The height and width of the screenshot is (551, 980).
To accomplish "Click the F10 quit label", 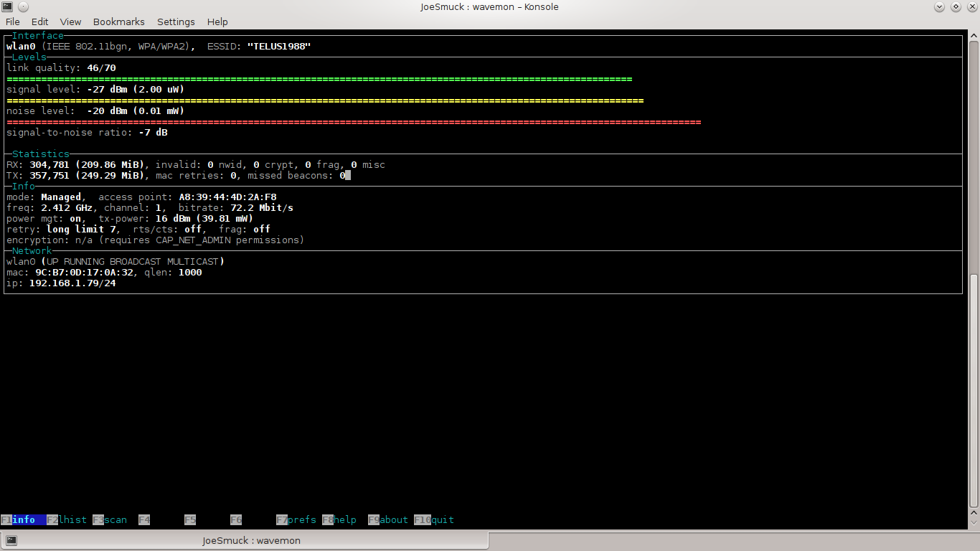I will 434,520.
